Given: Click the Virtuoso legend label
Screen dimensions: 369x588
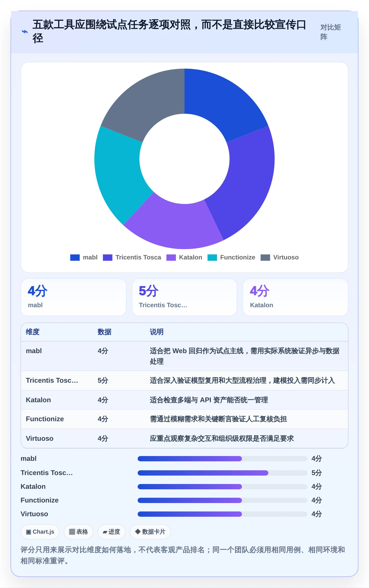Looking at the screenshot, I should pos(286,257).
